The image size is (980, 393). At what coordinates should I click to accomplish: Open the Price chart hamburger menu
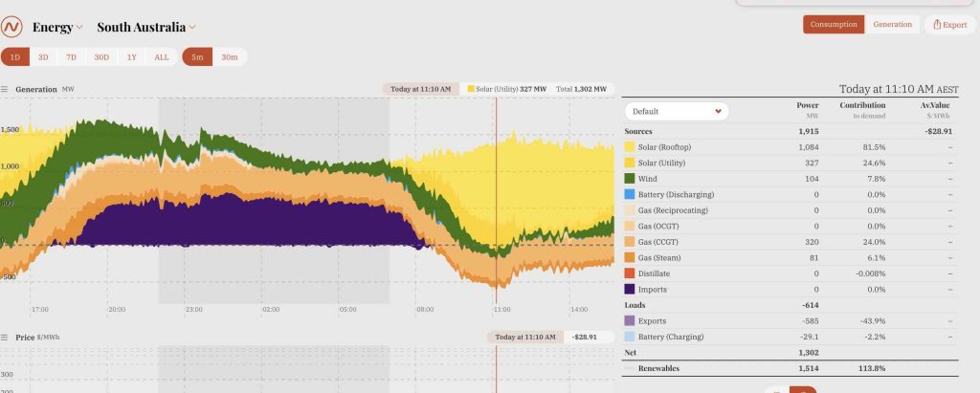(x=5, y=338)
